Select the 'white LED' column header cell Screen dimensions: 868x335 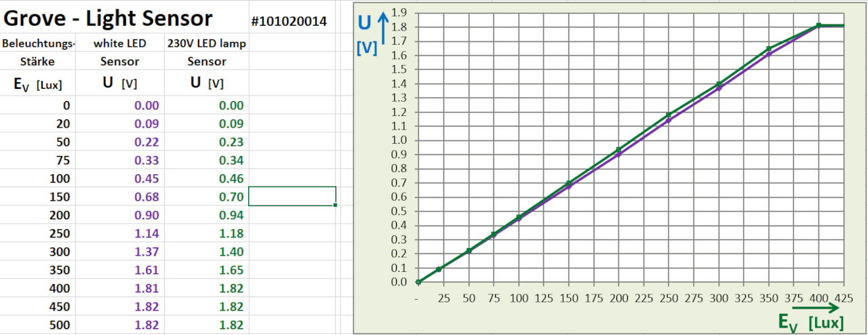pos(120,43)
